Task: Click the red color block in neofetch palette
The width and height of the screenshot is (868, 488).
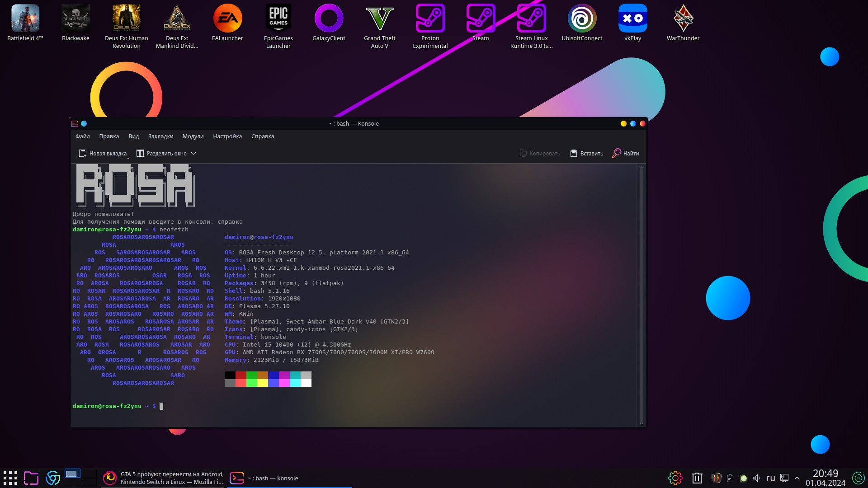Action: pos(241,375)
